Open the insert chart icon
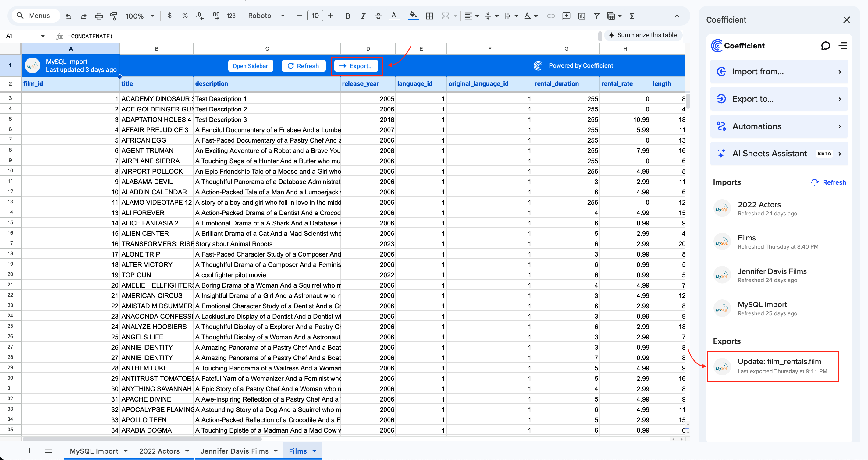Image resolution: width=868 pixels, height=460 pixels. coord(582,16)
